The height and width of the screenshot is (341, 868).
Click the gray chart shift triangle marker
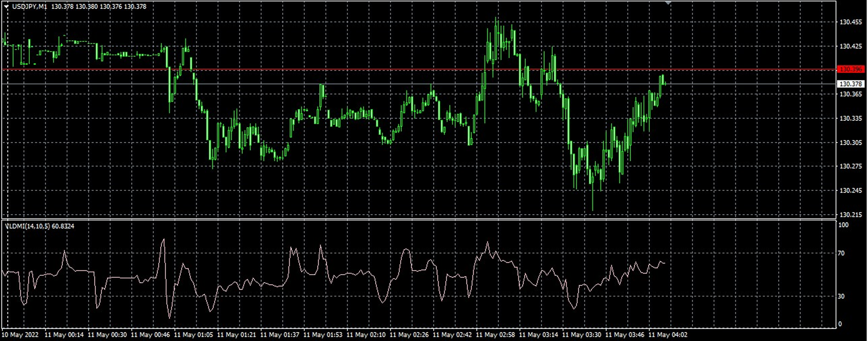click(668, 3)
